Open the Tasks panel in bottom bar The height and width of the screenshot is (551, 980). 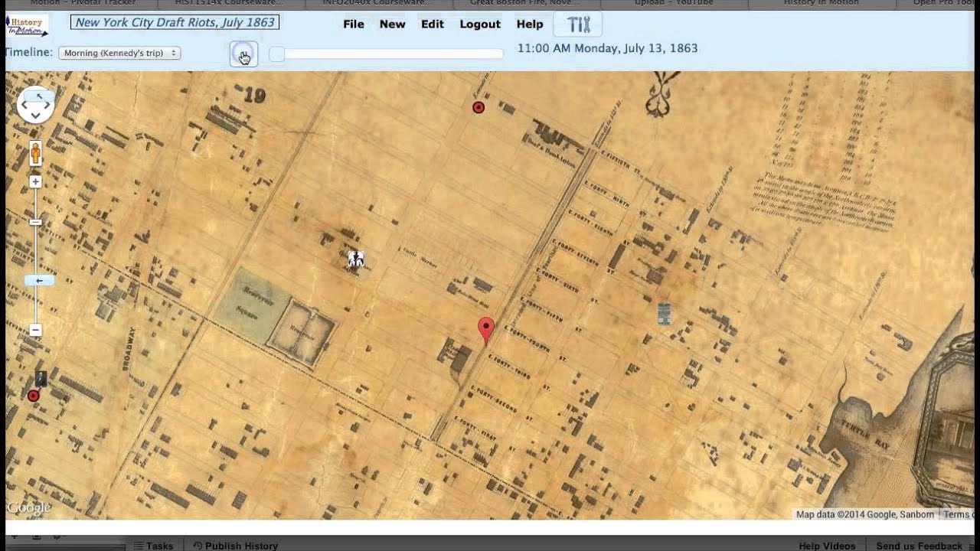(x=153, y=546)
